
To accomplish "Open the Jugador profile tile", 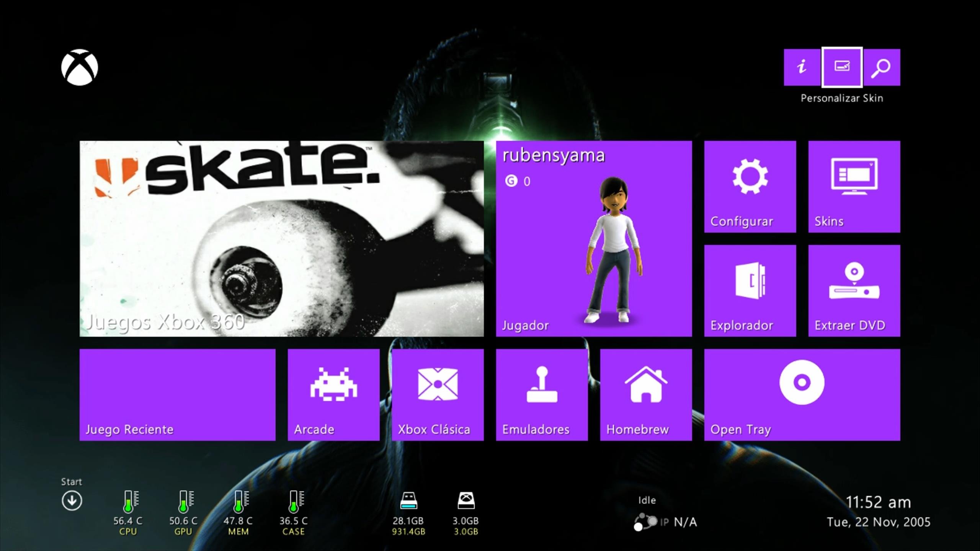I will (594, 239).
